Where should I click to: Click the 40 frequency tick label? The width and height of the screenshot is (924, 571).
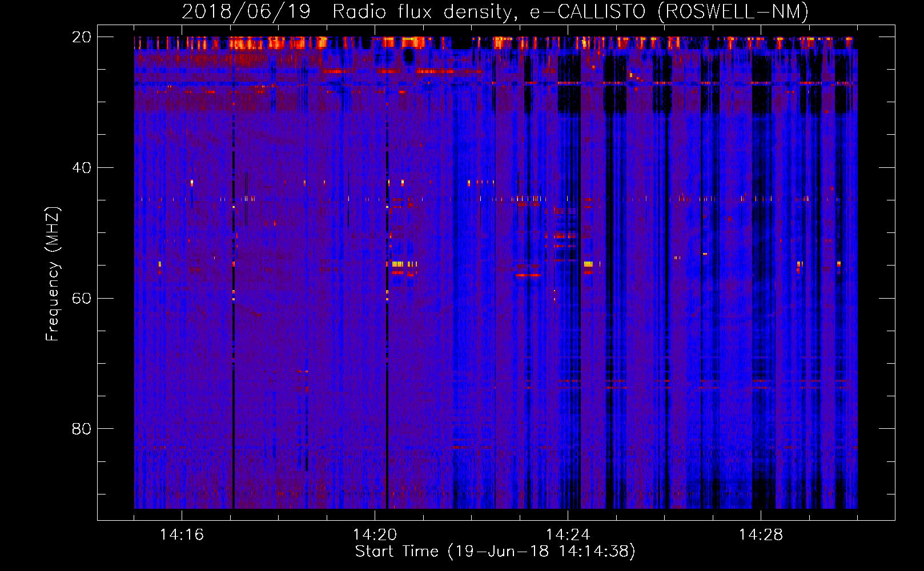(81, 168)
